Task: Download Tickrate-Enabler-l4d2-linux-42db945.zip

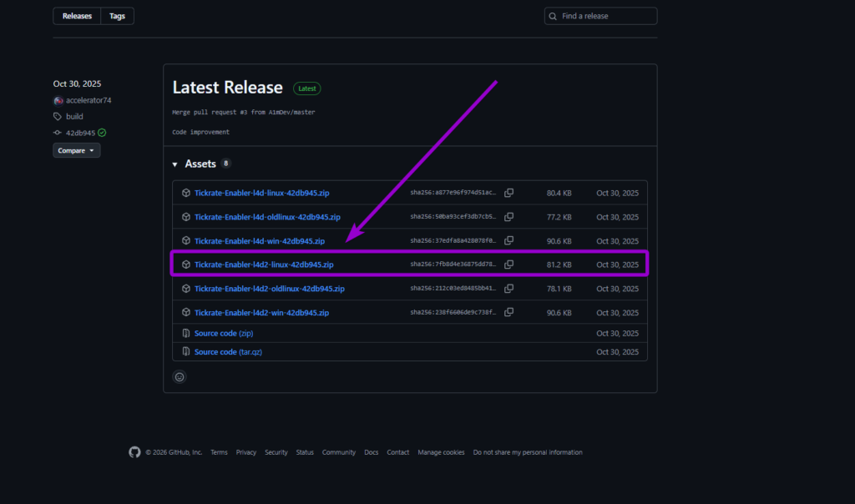Action: (x=263, y=264)
